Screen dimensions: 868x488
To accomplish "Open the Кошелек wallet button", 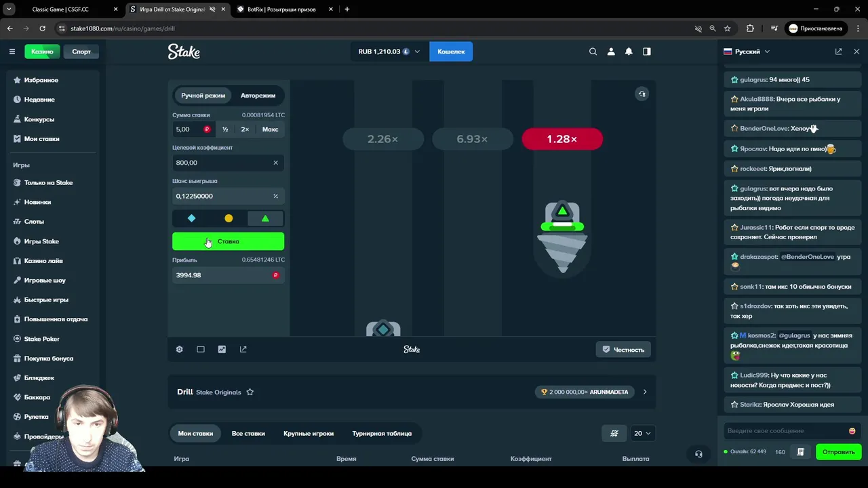I will 451,52.
